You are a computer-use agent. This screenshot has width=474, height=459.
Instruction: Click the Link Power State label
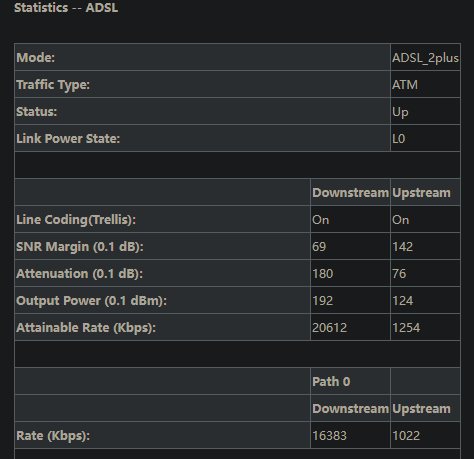[x=68, y=139]
